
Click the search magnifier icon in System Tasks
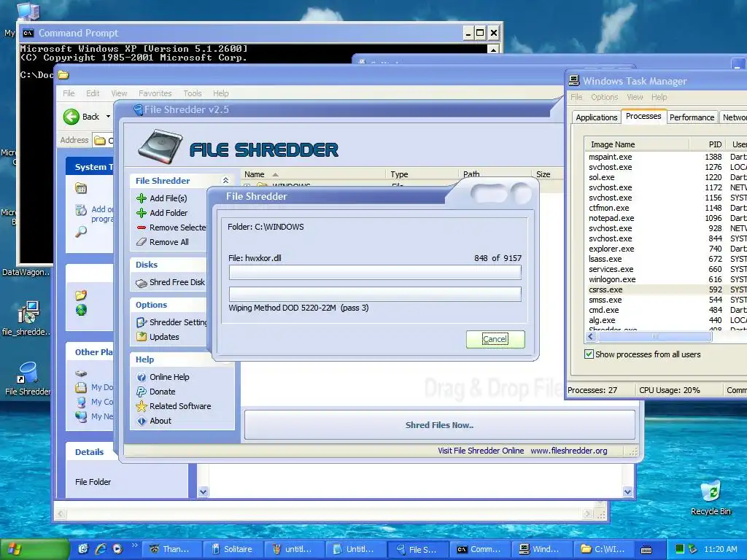(81, 232)
